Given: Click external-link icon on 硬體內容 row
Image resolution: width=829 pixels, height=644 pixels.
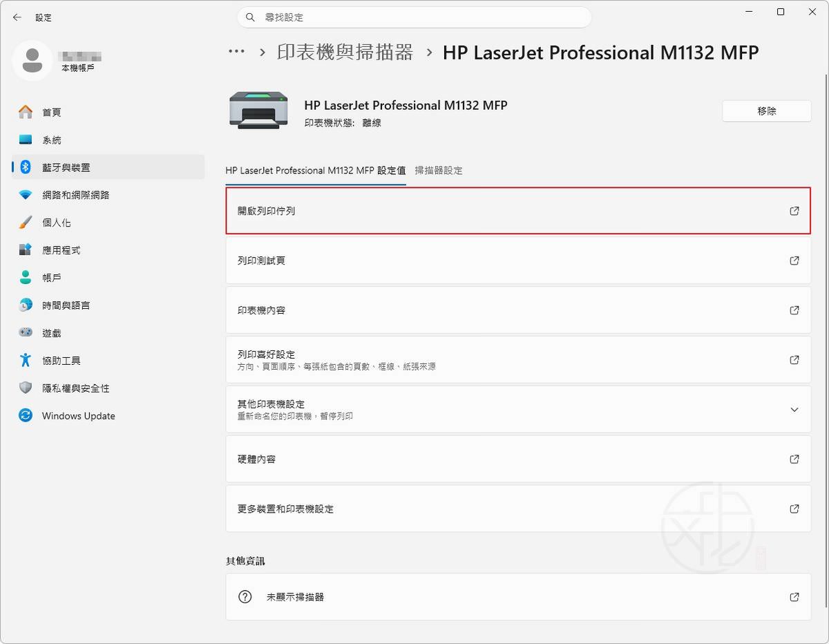Looking at the screenshot, I should (794, 459).
